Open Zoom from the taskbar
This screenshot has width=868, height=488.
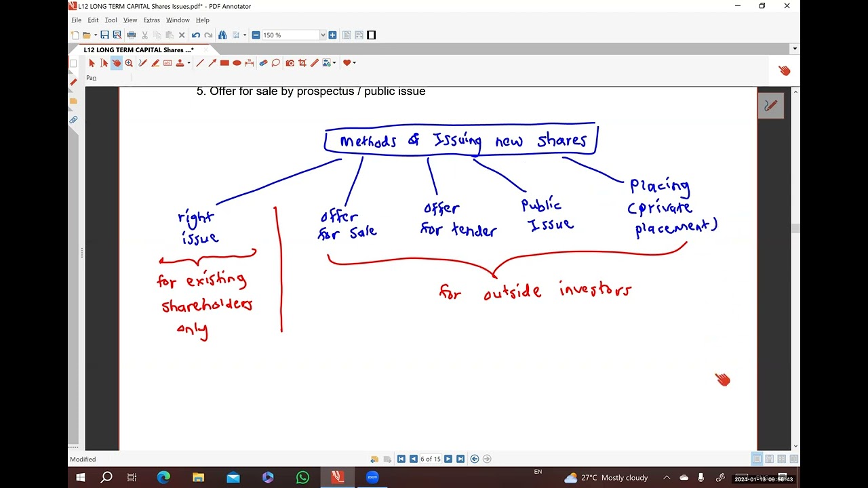372,478
